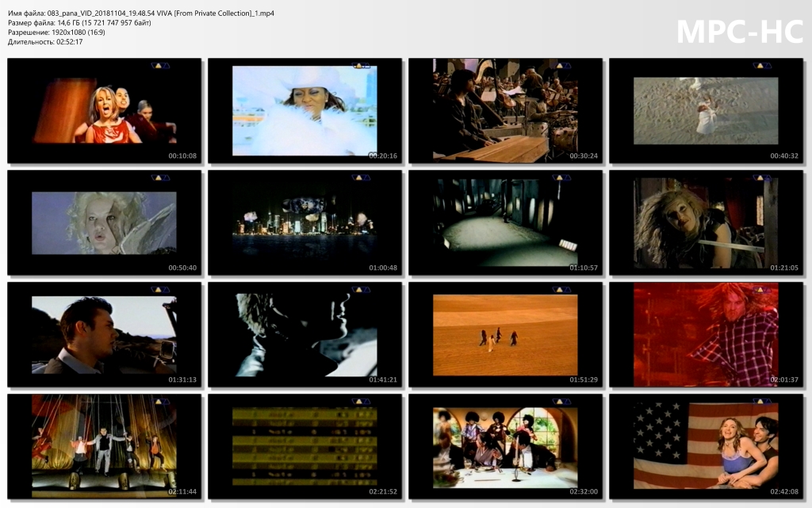The image size is (812, 508).
Task: Open the man in suit frame at 01:31:13
Action: 104,334
